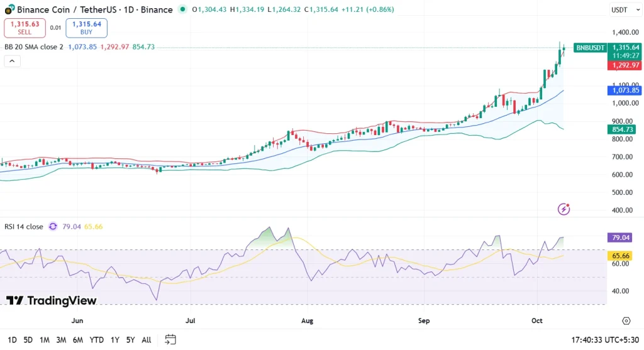This screenshot has height=350, width=644.
Task: Select the 1D time range
Action: (x=12, y=340)
